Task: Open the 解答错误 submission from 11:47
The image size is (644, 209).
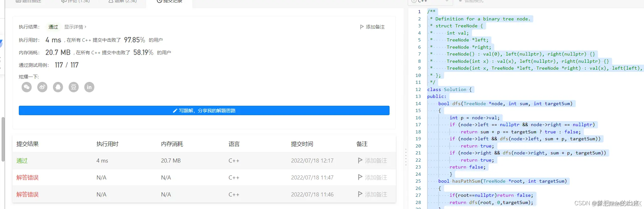Action: click(x=28, y=178)
